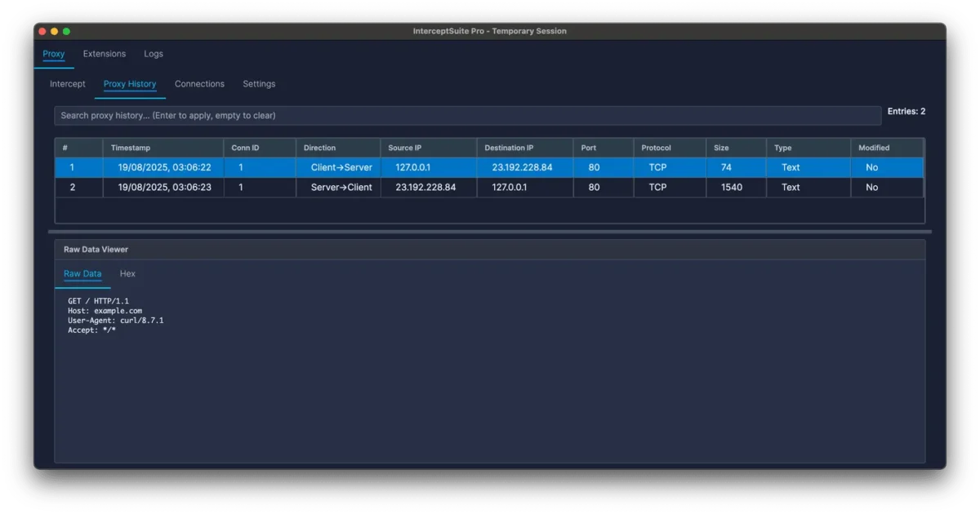Click the Entries: 2 counter

click(x=906, y=112)
